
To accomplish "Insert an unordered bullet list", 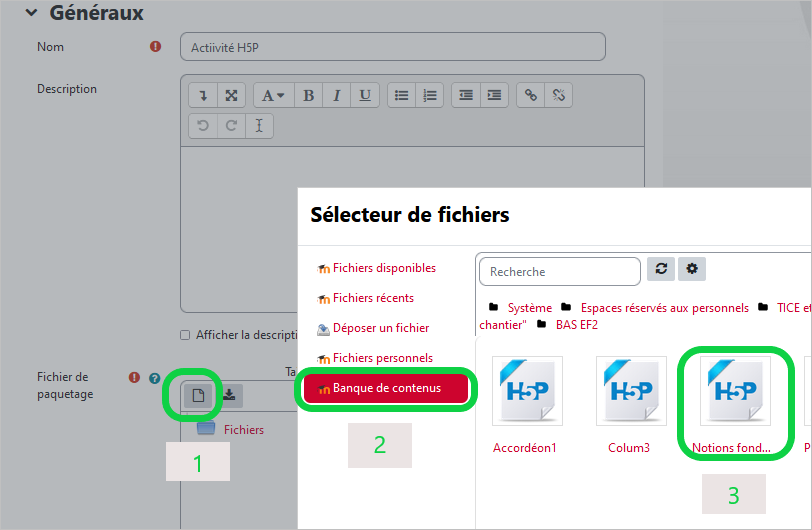I will coord(401,95).
